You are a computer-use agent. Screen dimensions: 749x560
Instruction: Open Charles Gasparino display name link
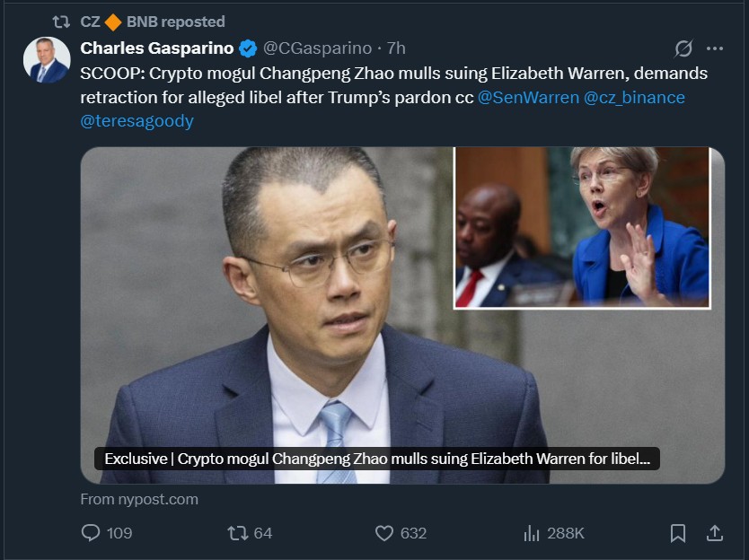point(156,48)
